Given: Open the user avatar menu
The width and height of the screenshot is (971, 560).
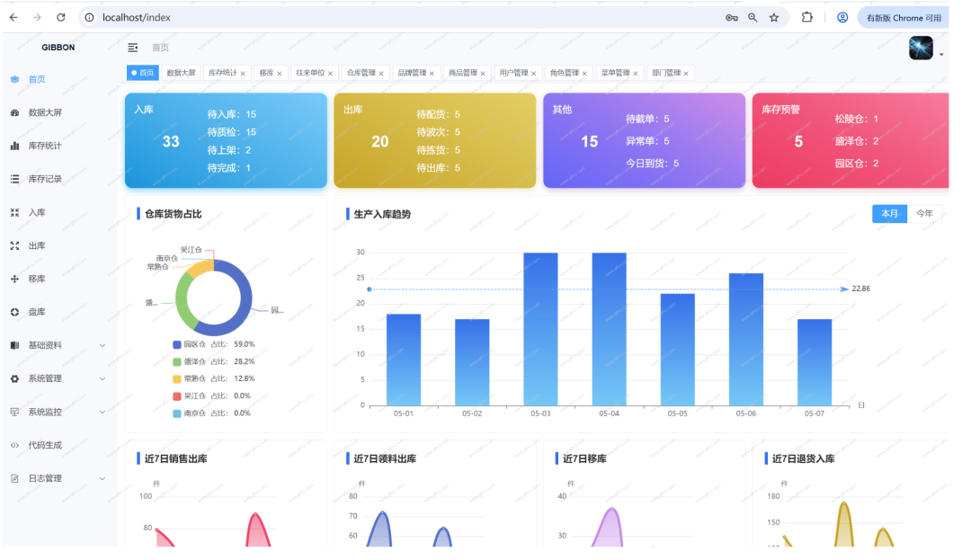Looking at the screenshot, I should (x=921, y=48).
